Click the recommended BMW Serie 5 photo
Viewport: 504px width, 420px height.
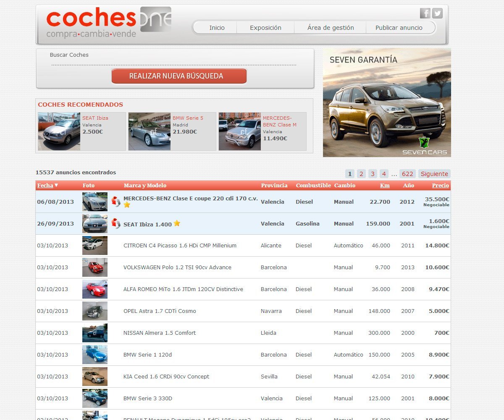(x=150, y=131)
